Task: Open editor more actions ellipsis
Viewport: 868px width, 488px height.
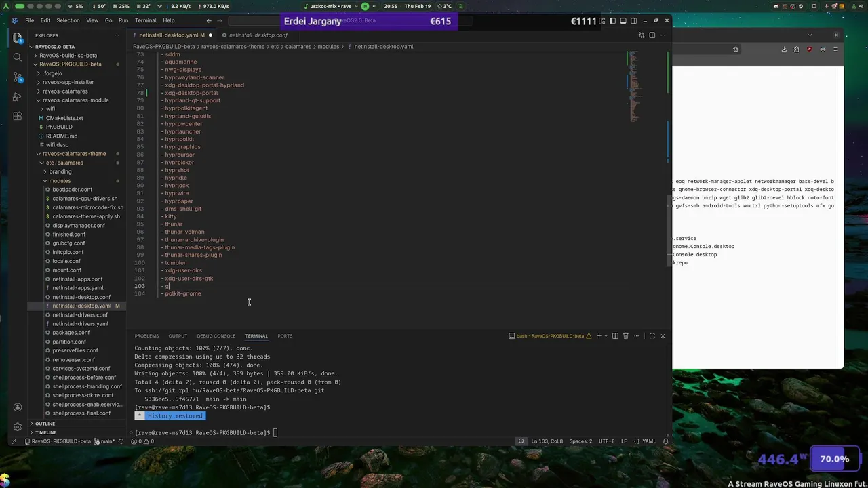Action: click(x=663, y=35)
